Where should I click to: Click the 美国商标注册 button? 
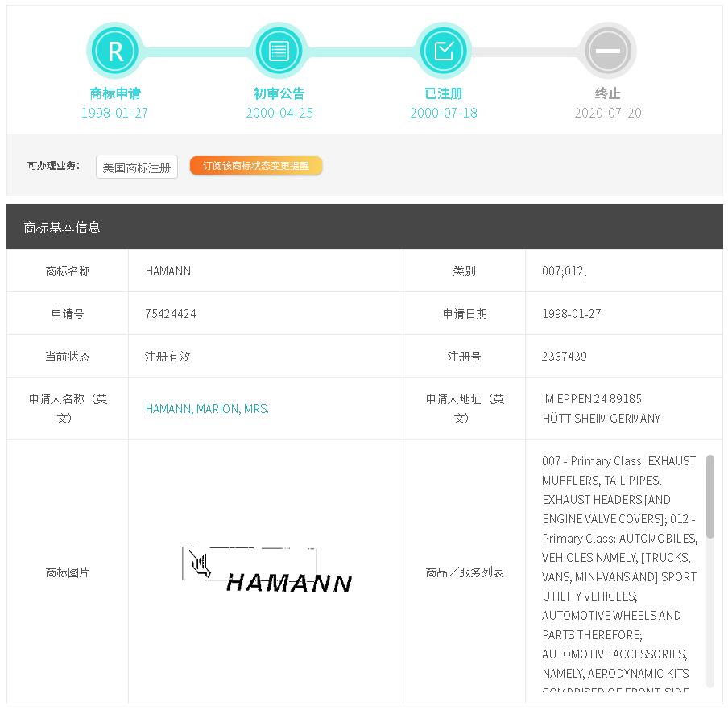click(x=136, y=167)
